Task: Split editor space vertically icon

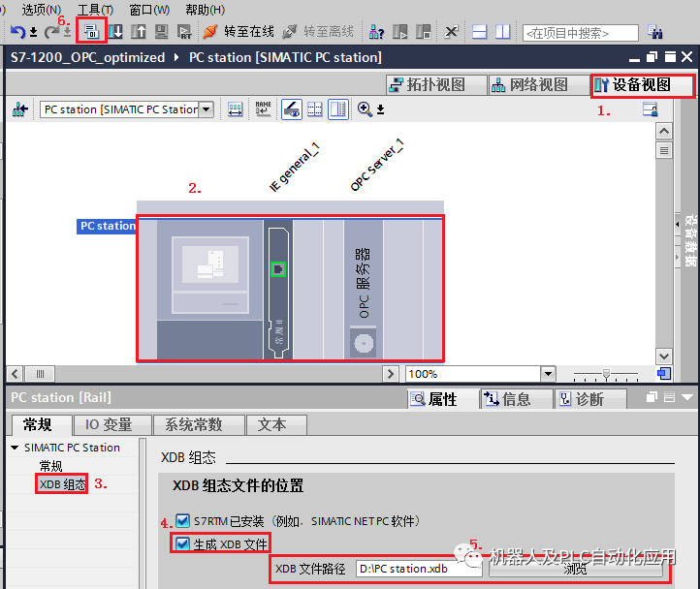Action: pyautogui.click(x=502, y=32)
